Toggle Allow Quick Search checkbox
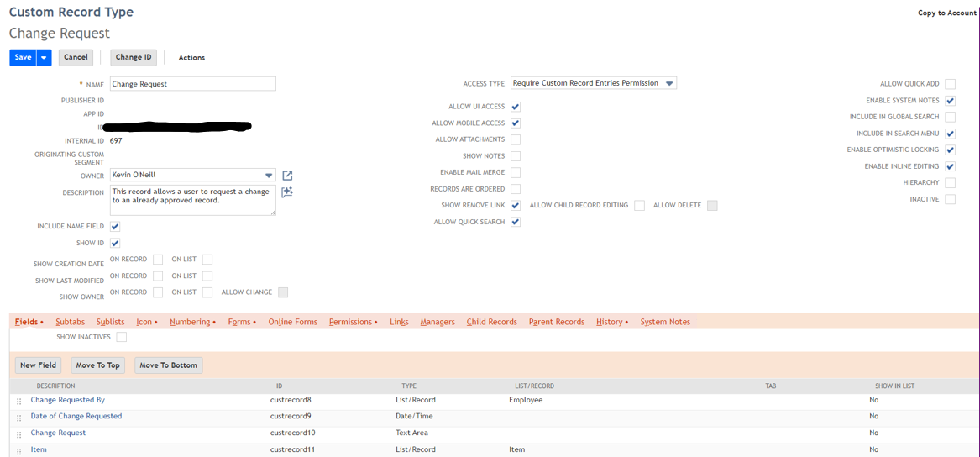 [516, 222]
